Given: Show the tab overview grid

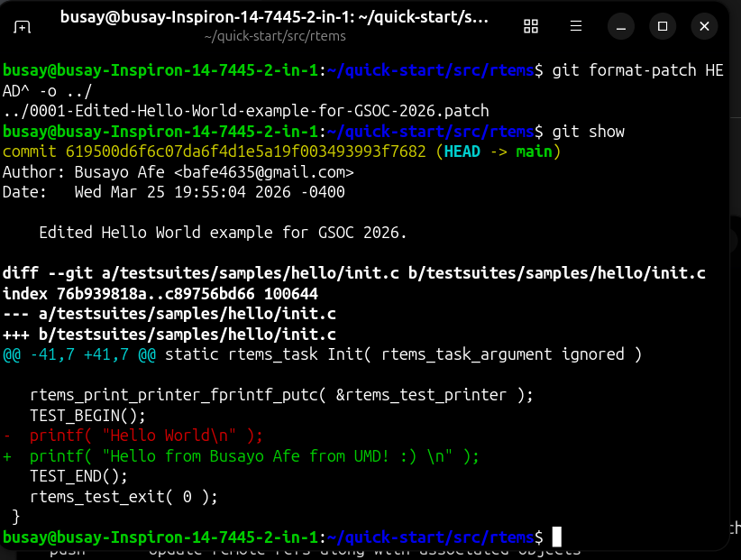Looking at the screenshot, I should point(531,26).
